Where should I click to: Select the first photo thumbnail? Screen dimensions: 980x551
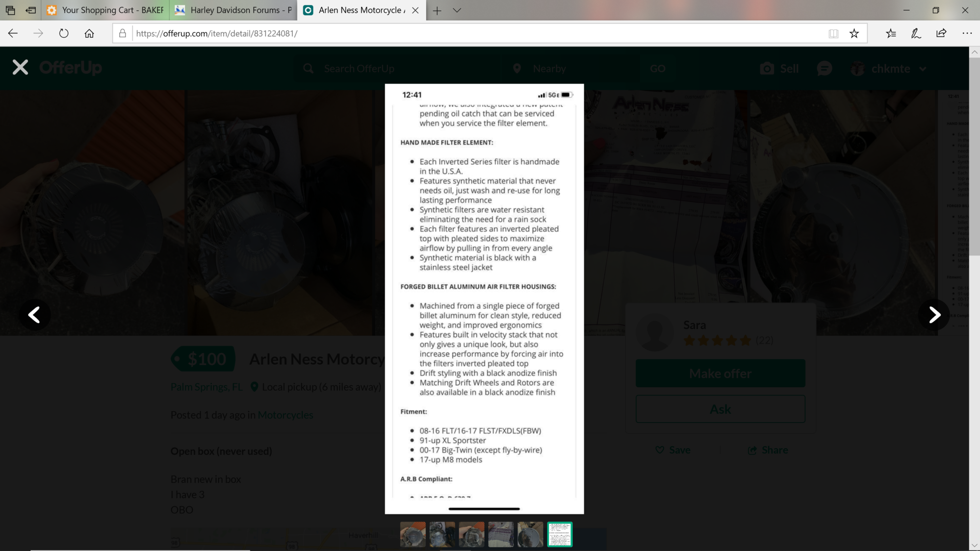pyautogui.click(x=413, y=534)
